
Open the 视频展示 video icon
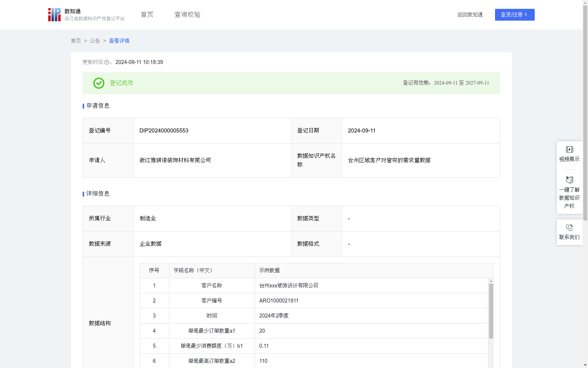click(x=569, y=149)
